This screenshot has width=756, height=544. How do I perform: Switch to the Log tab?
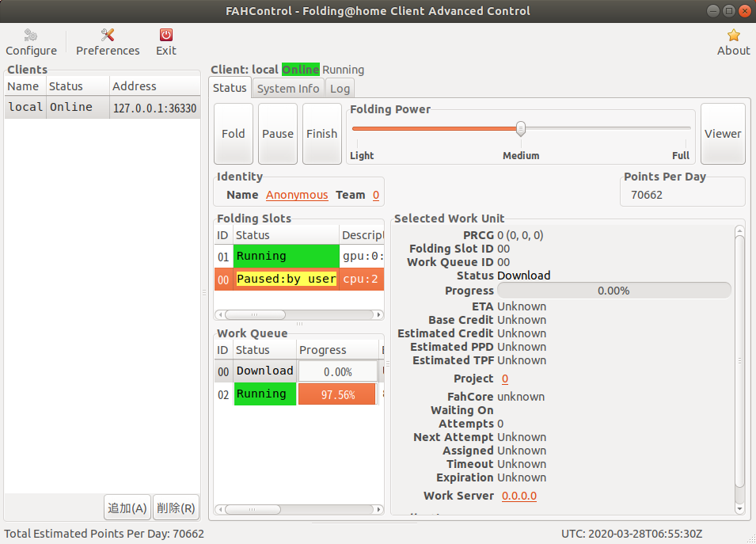click(x=340, y=89)
